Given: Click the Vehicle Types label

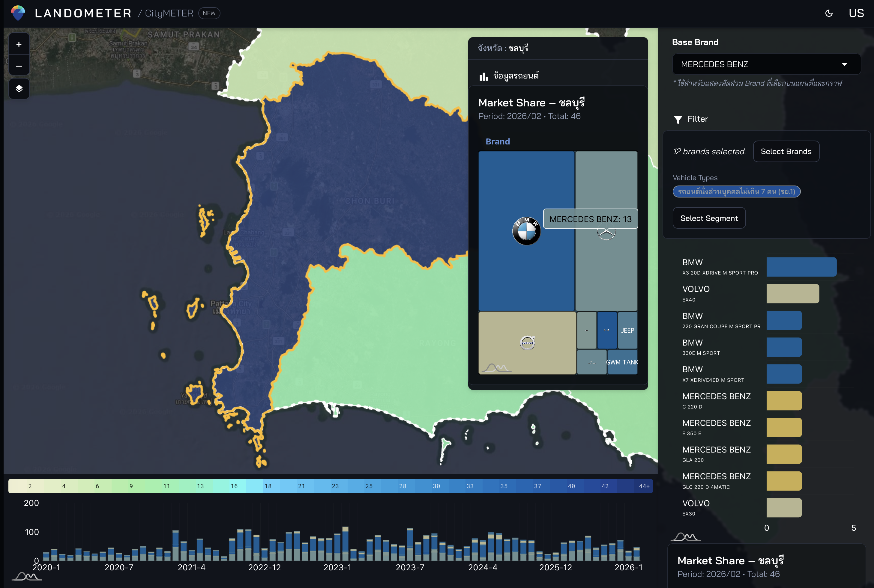Looking at the screenshot, I should click(x=695, y=178).
